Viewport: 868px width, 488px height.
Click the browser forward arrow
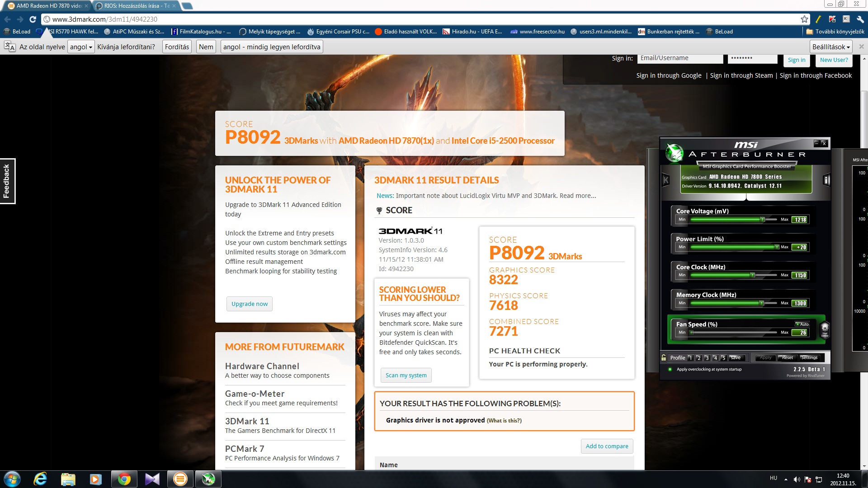pyautogui.click(x=20, y=19)
